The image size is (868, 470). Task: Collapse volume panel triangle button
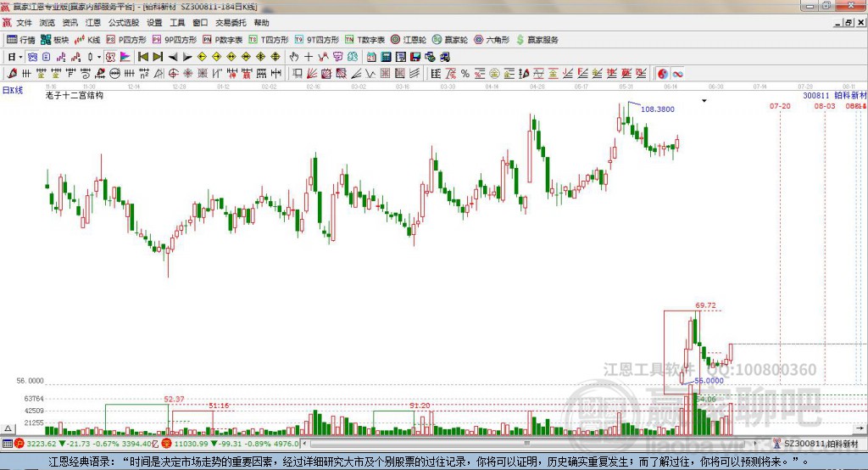(x=8, y=428)
